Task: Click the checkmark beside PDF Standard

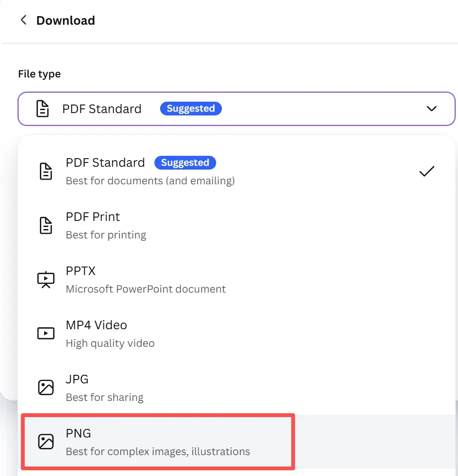Action: (x=427, y=171)
